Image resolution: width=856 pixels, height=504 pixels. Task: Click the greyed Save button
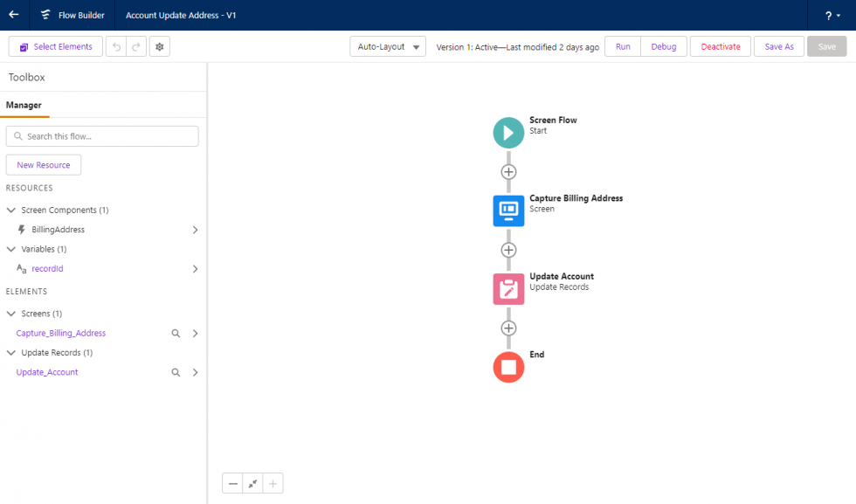826,46
